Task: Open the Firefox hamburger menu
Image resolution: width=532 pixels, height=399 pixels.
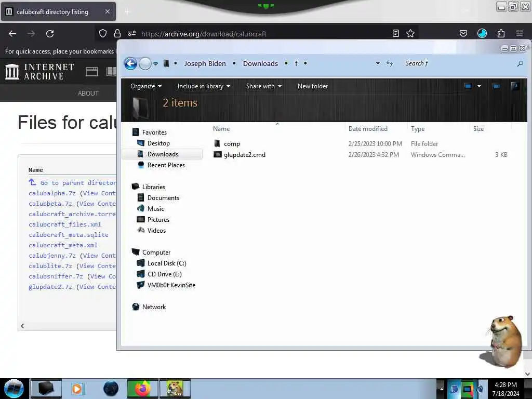Action: tap(520, 33)
